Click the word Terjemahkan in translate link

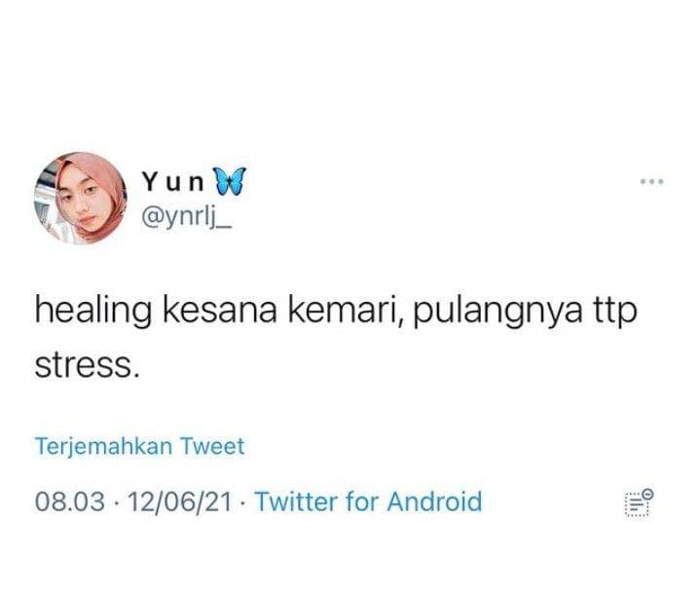point(103,447)
